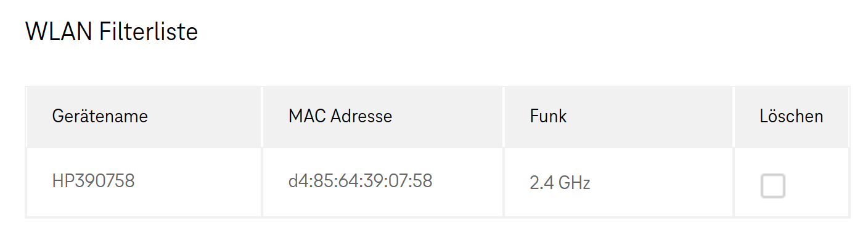Click the WLAN Filterliste heading

tap(112, 31)
